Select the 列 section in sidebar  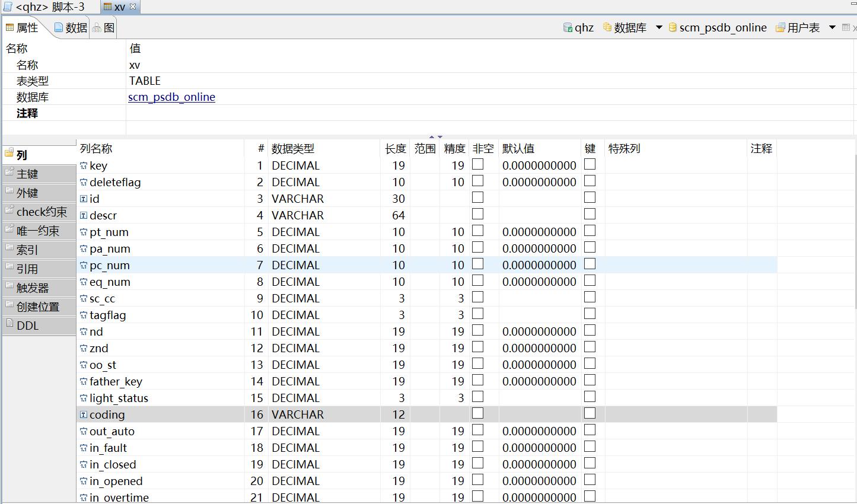click(x=39, y=155)
